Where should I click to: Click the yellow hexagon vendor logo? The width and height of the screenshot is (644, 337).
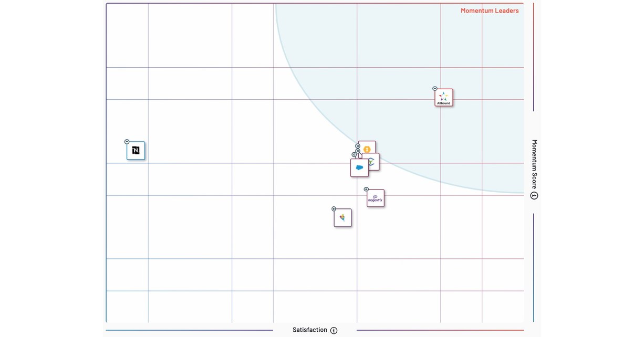point(366,149)
